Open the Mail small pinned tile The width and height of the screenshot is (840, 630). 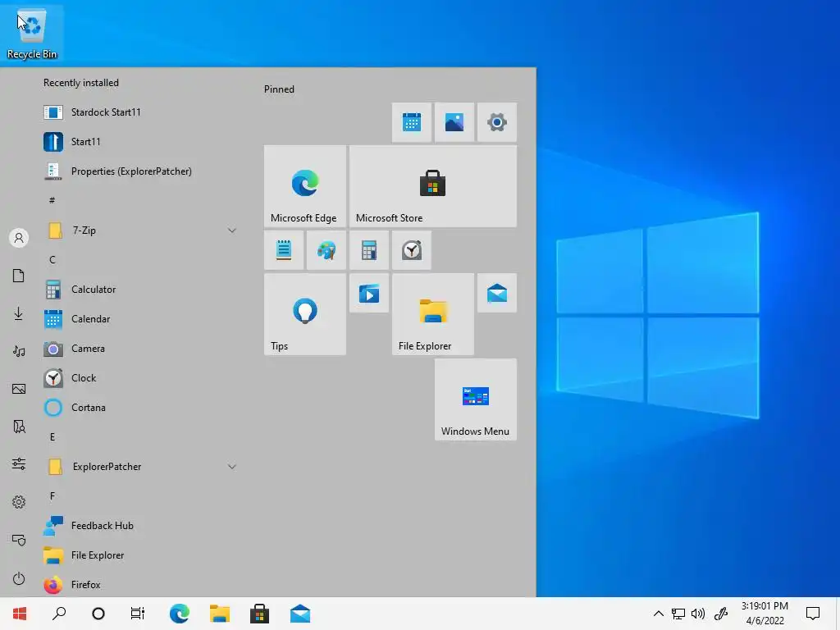[497, 293]
